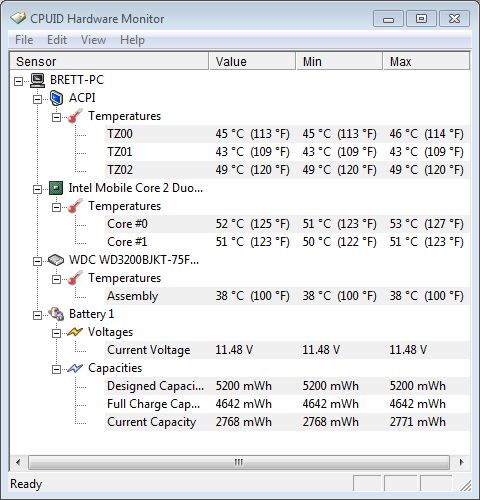Click the scrollbar right arrow
Viewport: 480px width, 500px height.
[x=461, y=462]
